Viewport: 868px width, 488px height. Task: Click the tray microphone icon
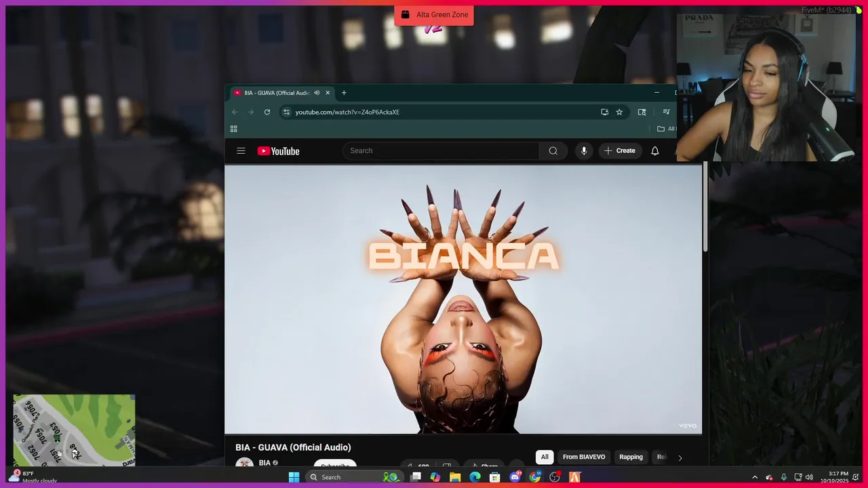[784, 477]
